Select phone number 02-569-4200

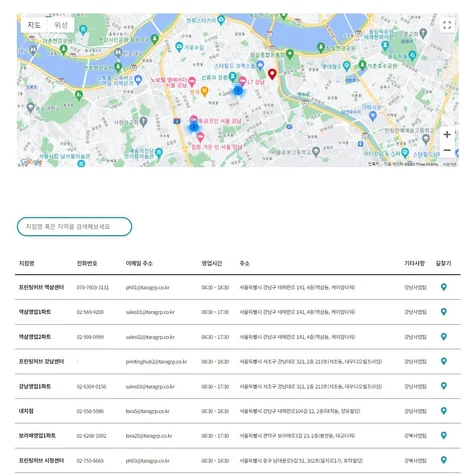point(90,312)
